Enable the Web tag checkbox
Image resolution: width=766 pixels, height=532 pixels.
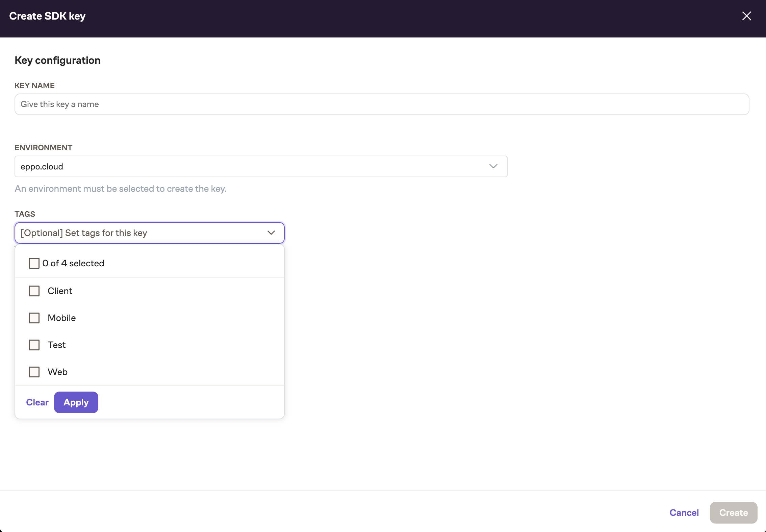point(34,372)
